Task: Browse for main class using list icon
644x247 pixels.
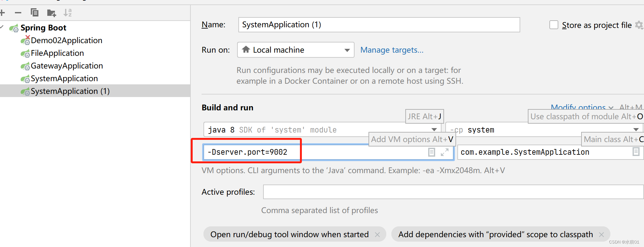Action: (x=636, y=152)
